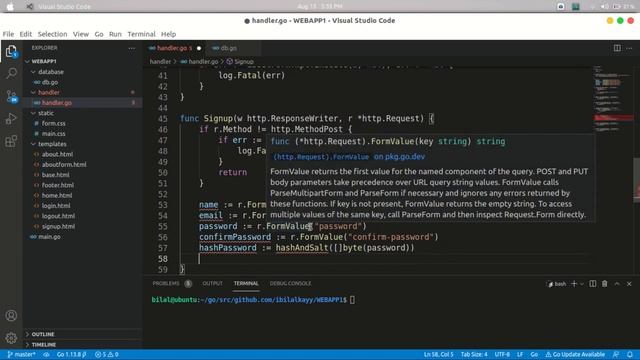The width and height of the screenshot is (640, 360).
Task: Kill terminal with trash icon
Action: (604, 284)
